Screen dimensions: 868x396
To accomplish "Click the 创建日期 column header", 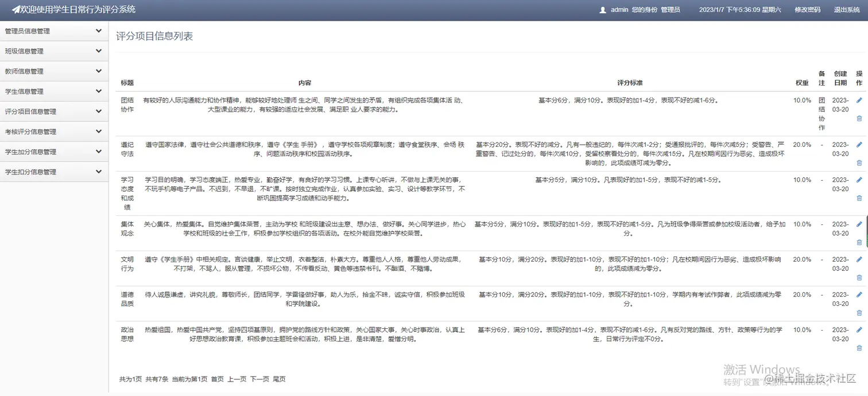I will 840,79.
